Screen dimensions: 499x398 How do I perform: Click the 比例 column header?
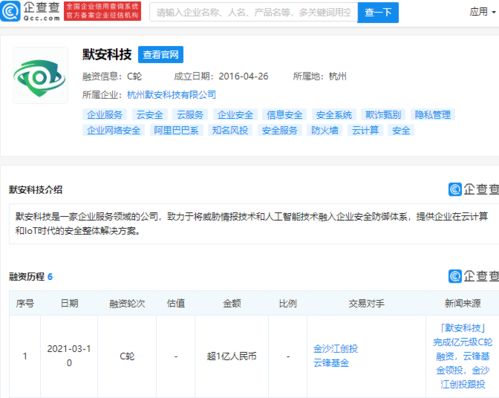(x=288, y=303)
